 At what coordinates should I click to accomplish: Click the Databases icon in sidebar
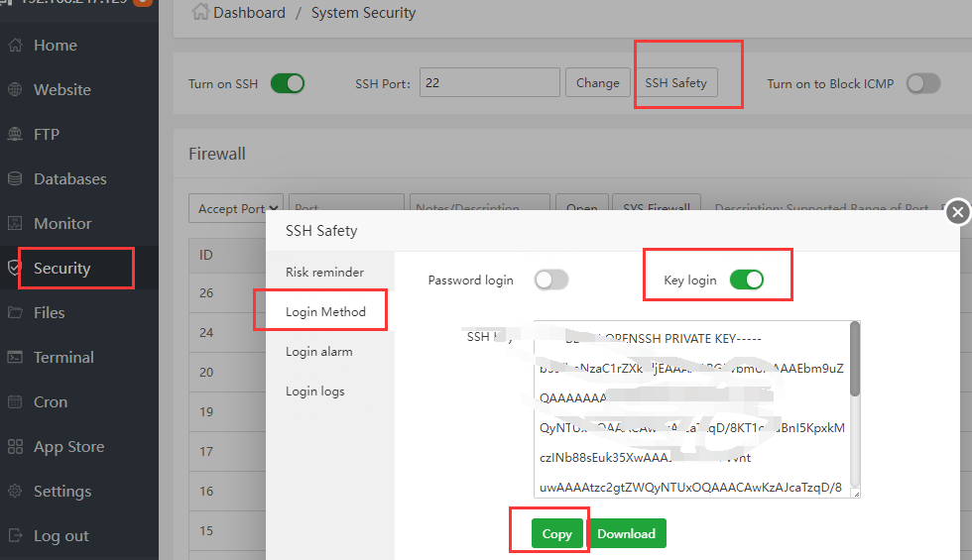click(x=15, y=179)
